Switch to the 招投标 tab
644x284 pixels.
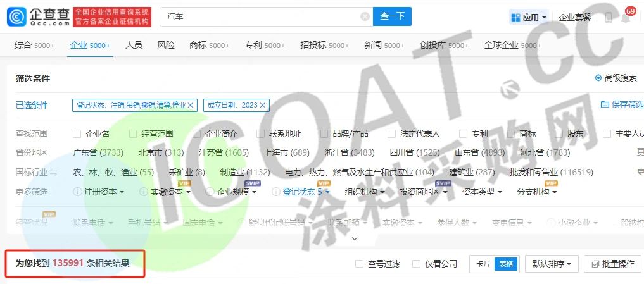pos(324,45)
